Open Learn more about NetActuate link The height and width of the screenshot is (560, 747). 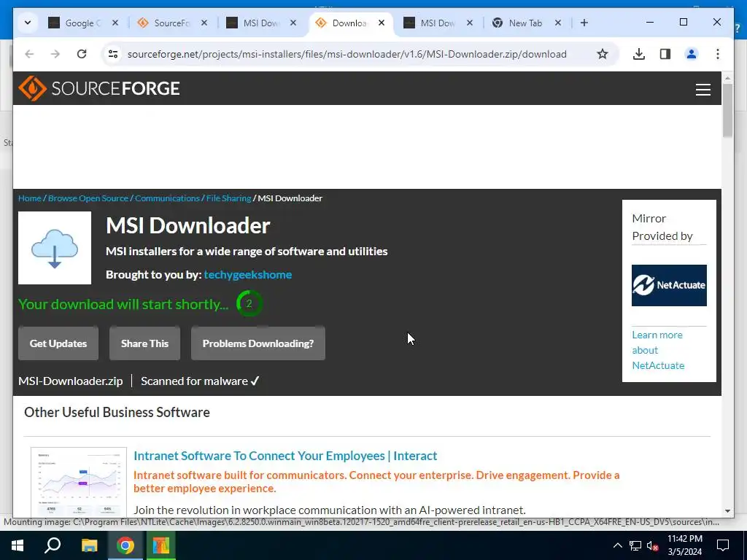(x=658, y=350)
